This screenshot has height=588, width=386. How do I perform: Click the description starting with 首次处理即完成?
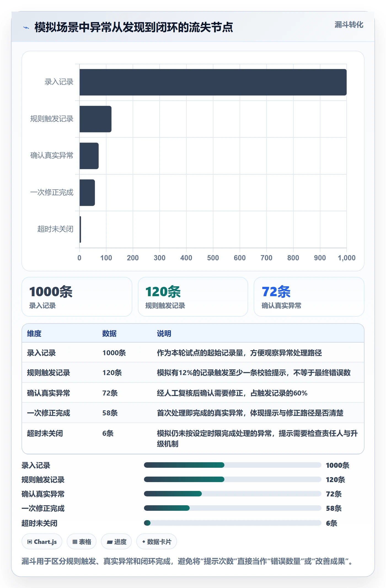click(250, 413)
